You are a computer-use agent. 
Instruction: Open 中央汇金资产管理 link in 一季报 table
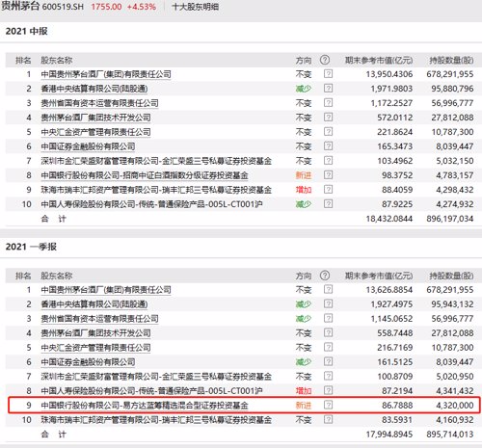point(95,348)
